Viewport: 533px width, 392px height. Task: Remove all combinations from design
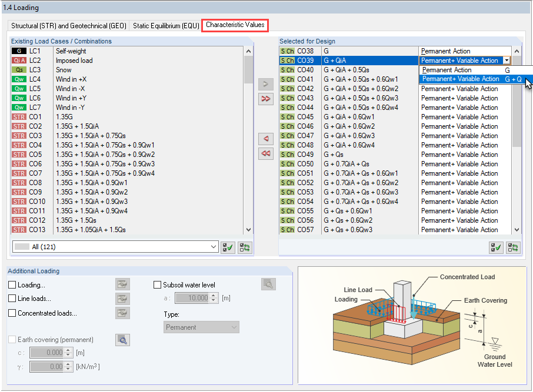coord(265,153)
